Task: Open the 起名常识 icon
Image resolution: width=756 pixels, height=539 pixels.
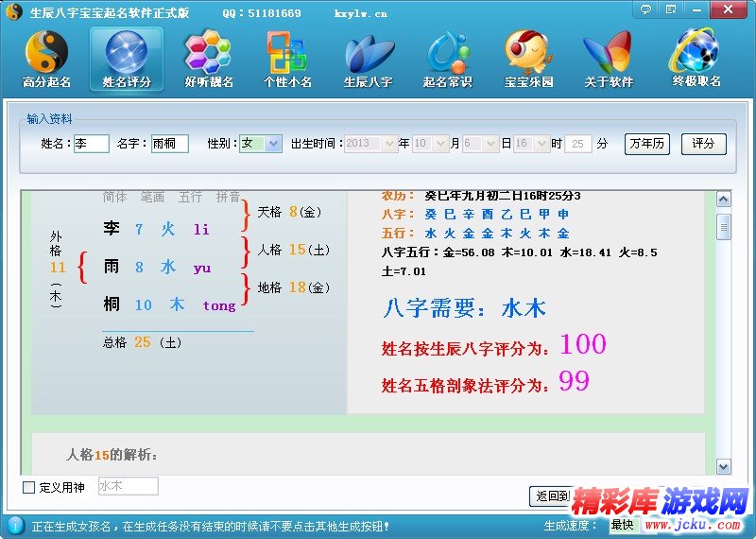Action: (447, 52)
